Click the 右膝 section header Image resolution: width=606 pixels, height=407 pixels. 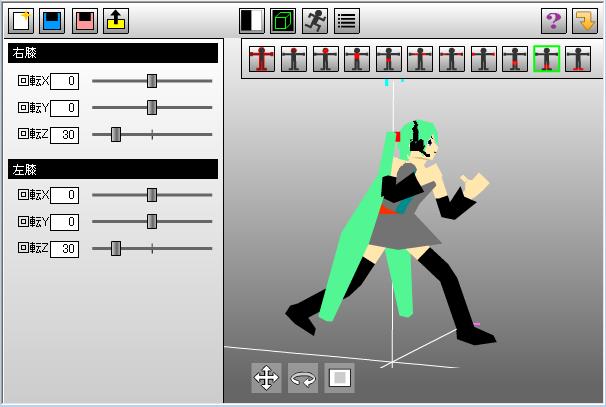pyautogui.click(x=113, y=53)
